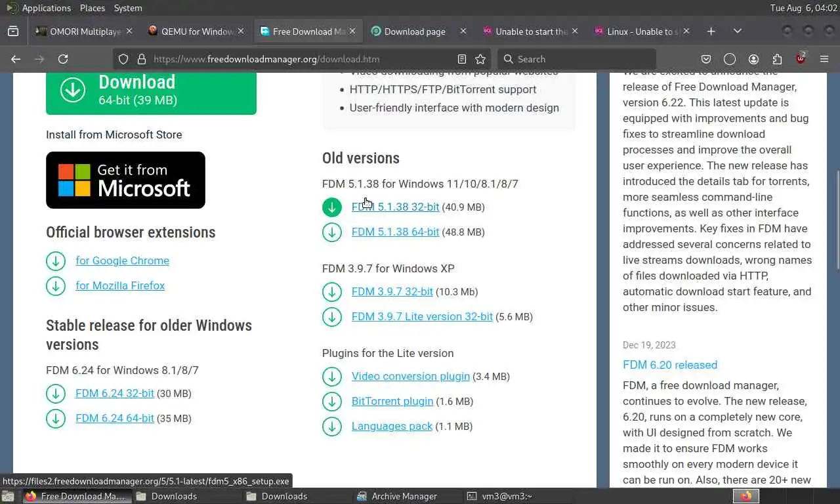Click the clock in the top panel
Screen dimensions: 840x504
803,8
